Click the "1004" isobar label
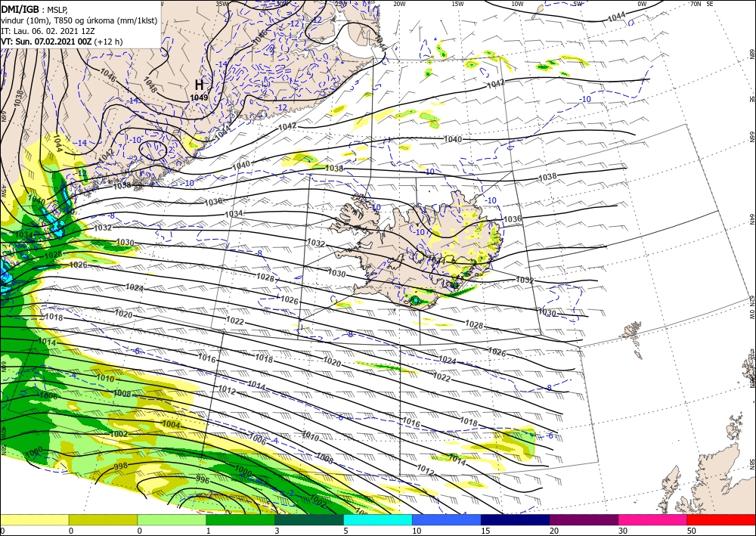Image resolution: width=756 pixels, height=536 pixels. coord(172,425)
